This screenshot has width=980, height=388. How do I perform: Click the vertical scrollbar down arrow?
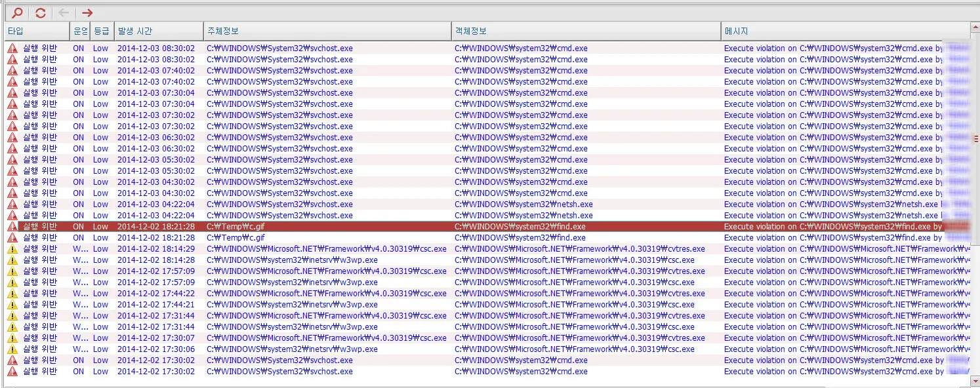(975, 382)
